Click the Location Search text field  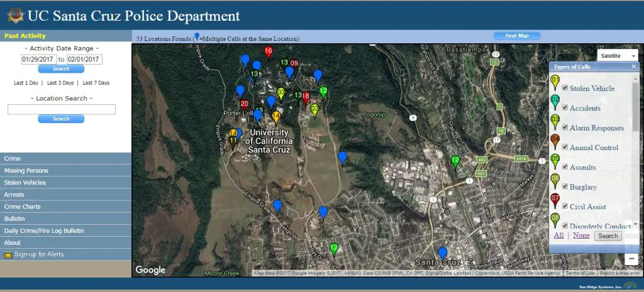[62, 109]
